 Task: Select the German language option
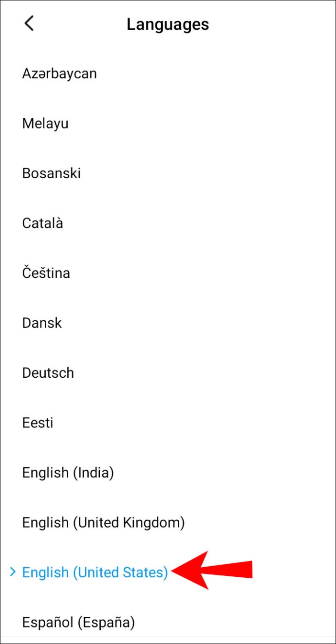[48, 373]
